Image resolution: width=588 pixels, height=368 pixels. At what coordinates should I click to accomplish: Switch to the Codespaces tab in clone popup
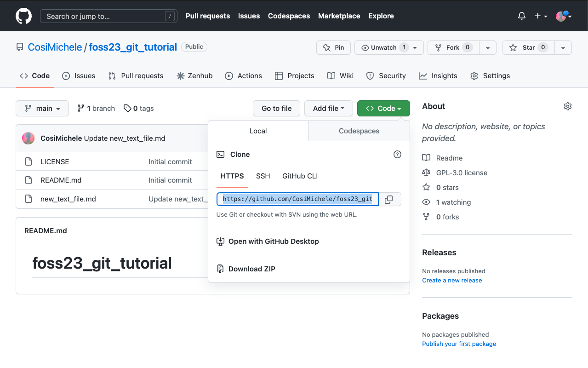coord(359,131)
